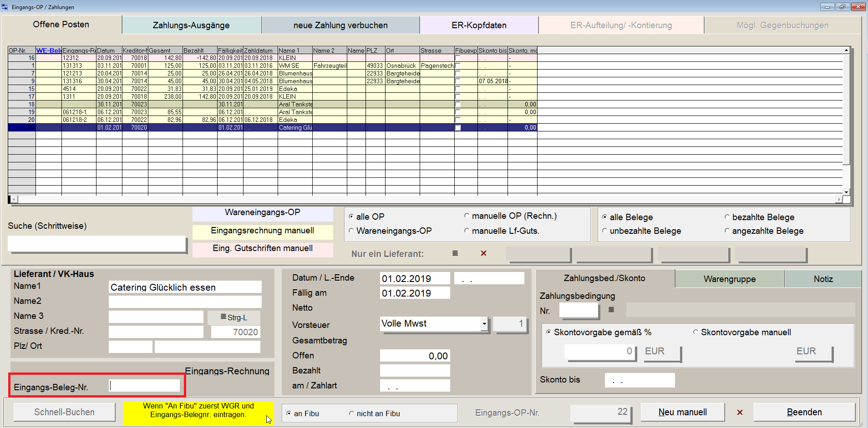Open Vorsteuer Volle Mwst dropdown
Viewport: 868px width, 428px height.
tap(484, 324)
